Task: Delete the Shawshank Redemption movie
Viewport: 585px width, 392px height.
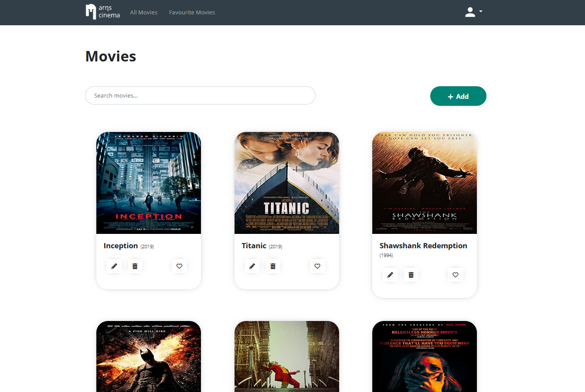Action: (411, 275)
